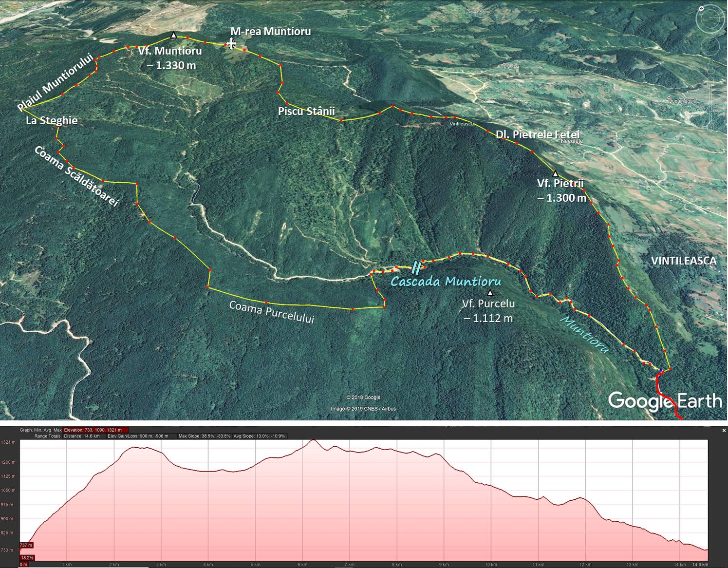This screenshot has width=728, height=568.
Task: Click the Max Slope statistic field
Action: pos(205,436)
